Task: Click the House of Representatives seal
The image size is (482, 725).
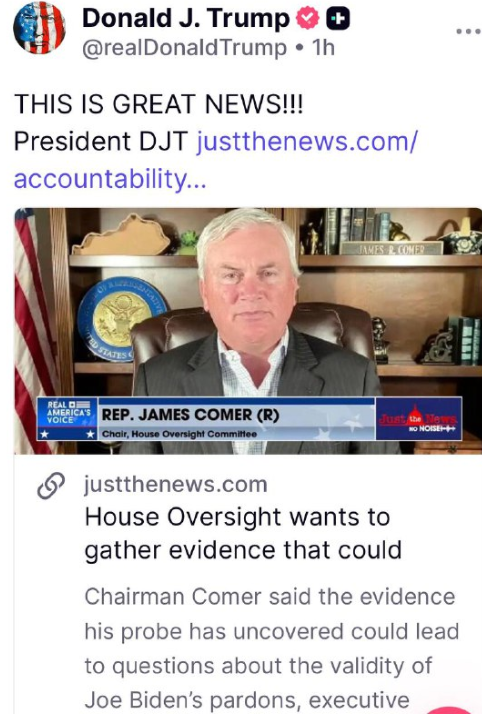Action: pyautogui.click(x=121, y=319)
